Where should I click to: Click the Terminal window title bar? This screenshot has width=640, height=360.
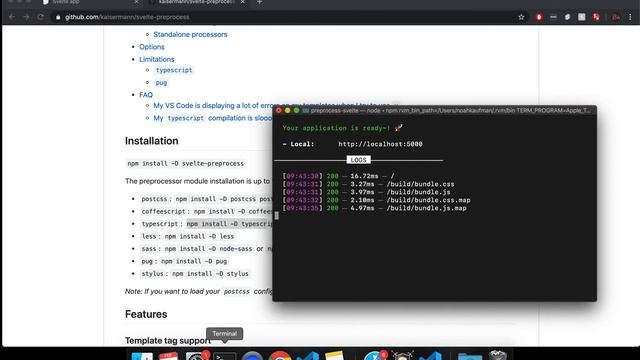pyautogui.click(x=435, y=111)
